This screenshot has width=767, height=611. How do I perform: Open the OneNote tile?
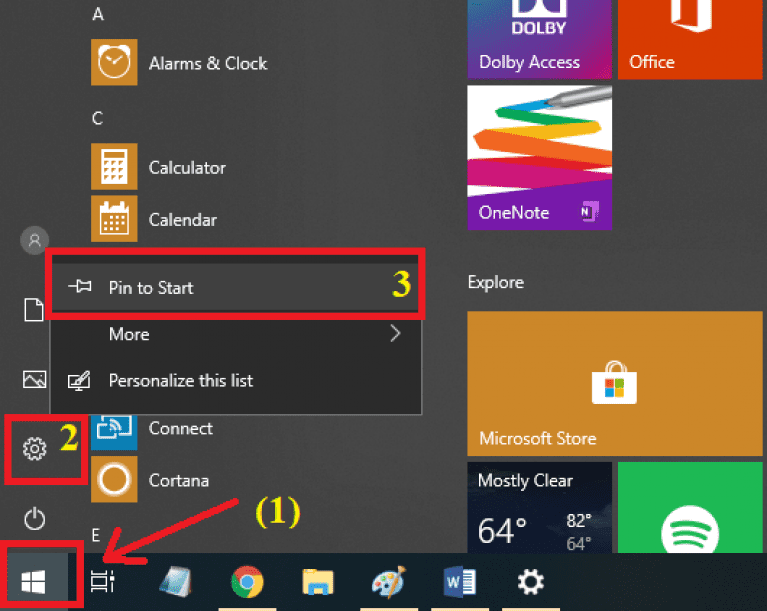point(539,157)
